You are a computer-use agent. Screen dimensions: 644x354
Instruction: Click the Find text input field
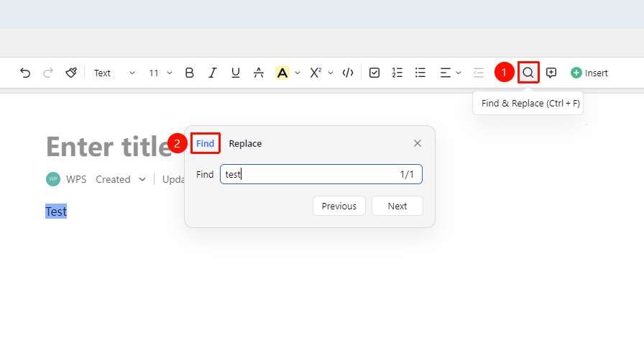point(321,174)
